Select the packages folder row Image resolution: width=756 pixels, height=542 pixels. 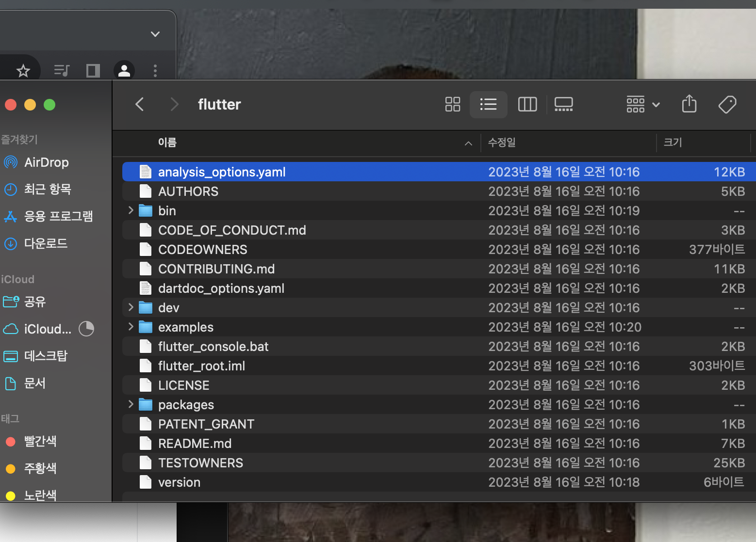point(439,404)
